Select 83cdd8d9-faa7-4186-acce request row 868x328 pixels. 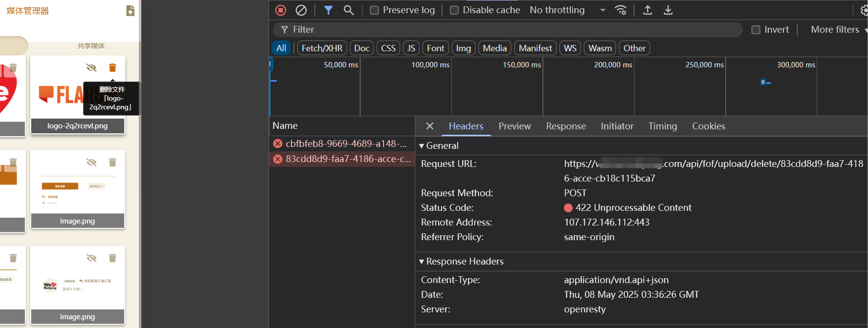click(x=342, y=159)
